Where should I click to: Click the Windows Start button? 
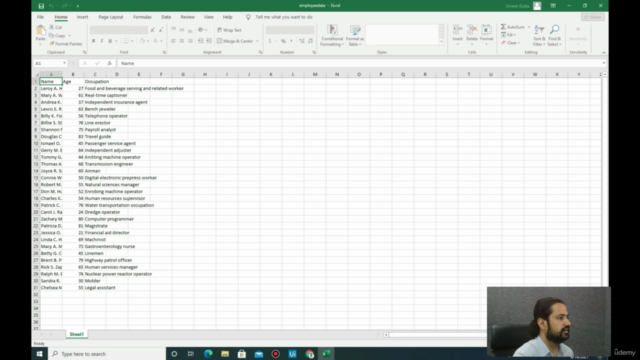40,354
